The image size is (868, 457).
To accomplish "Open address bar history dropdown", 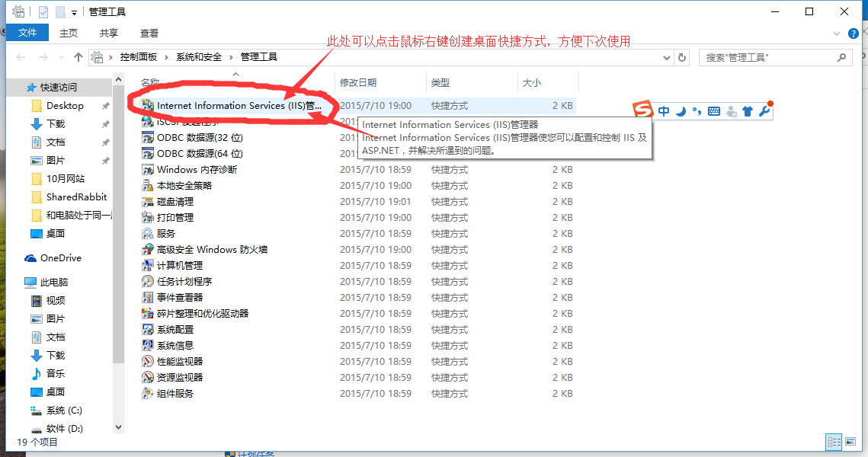I will point(667,58).
